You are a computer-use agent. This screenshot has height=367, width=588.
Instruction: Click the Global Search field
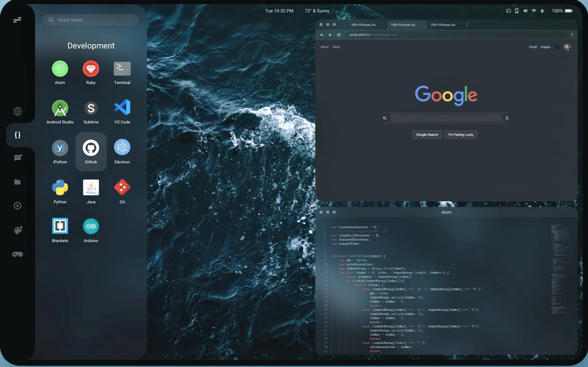click(x=90, y=20)
